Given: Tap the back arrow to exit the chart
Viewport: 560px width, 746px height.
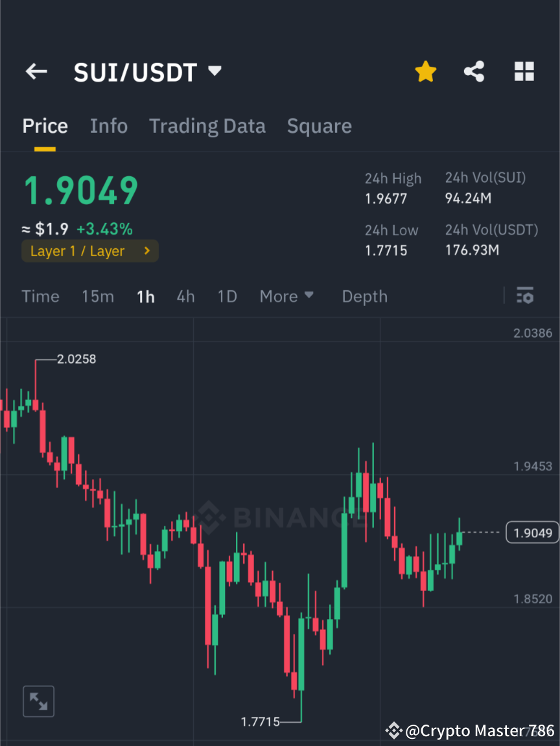Looking at the screenshot, I should [x=36, y=71].
